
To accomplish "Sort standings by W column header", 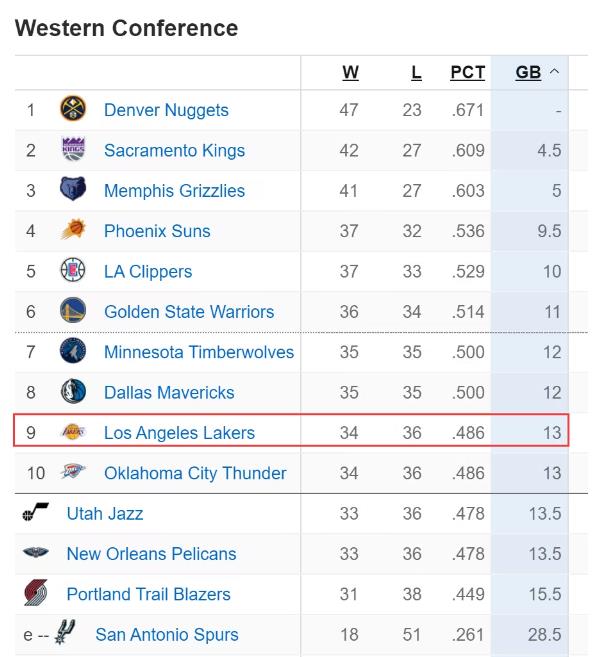I will pos(350,72).
